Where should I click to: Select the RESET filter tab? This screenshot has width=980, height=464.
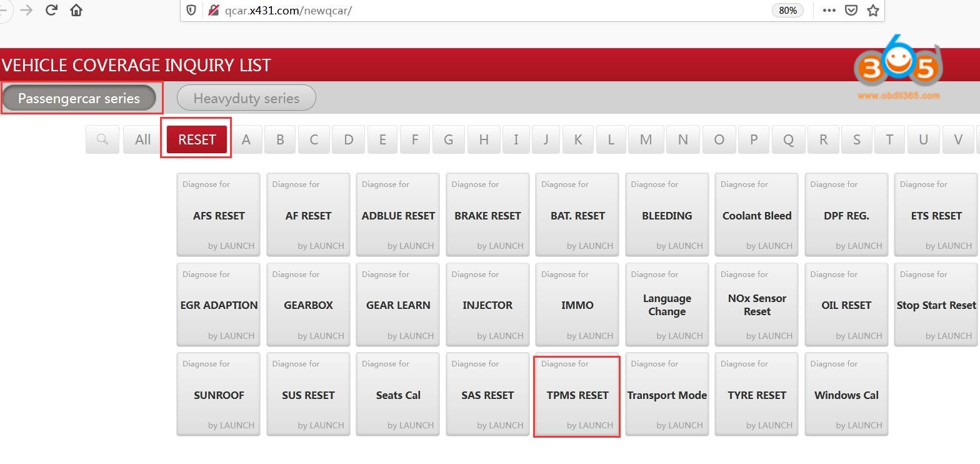(197, 139)
